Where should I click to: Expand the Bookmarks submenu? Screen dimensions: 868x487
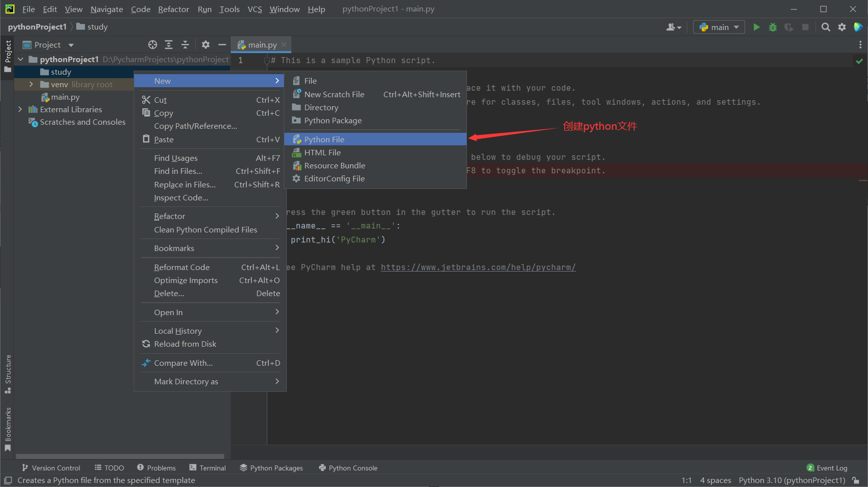210,248
